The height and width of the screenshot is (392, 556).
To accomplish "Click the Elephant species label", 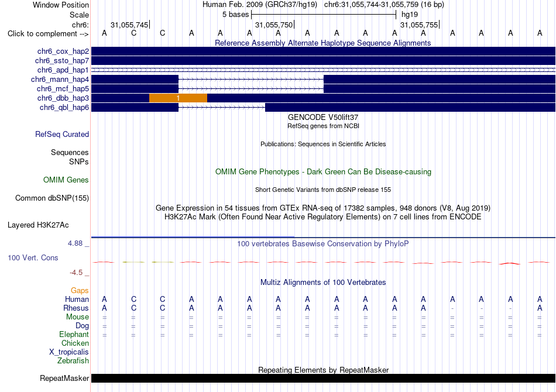I will pyautogui.click(x=74, y=335).
